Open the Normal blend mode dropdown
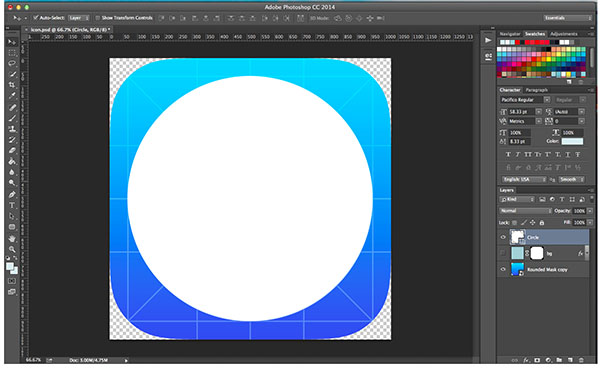This screenshot has height=368, width=600. click(x=525, y=211)
